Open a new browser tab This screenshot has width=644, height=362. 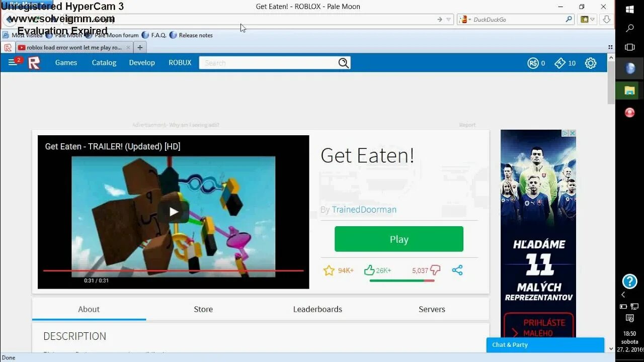(140, 47)
